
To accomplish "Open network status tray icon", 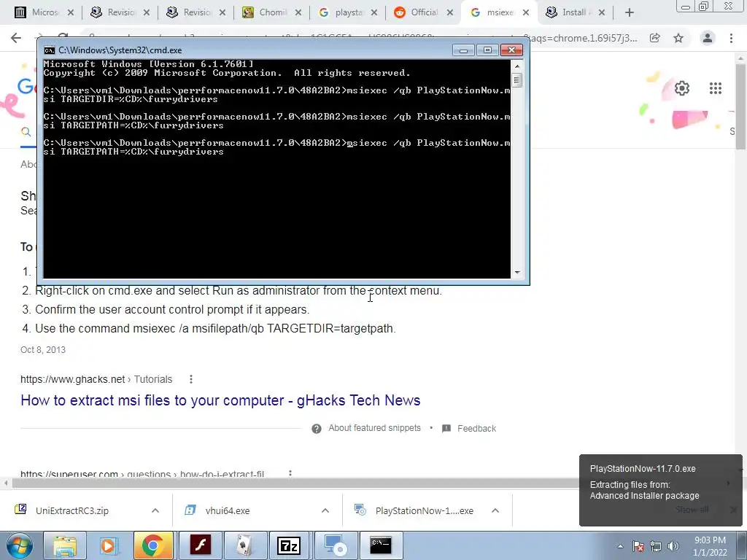I will point(656,546).
